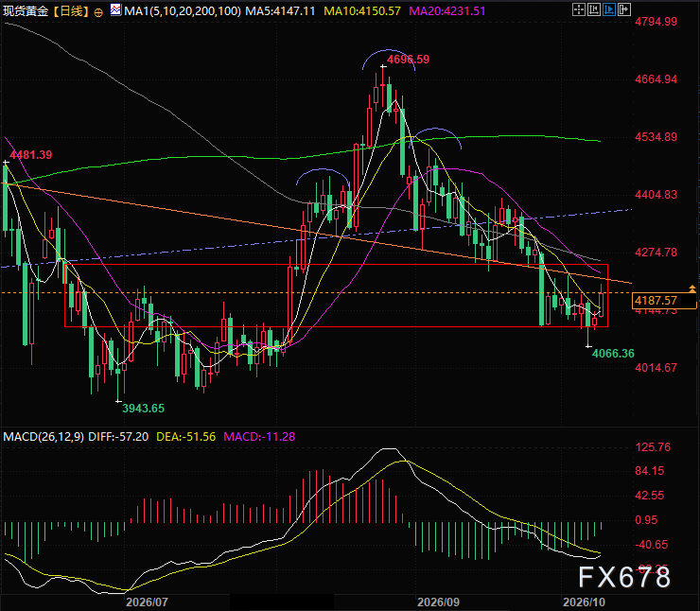Click the shrink chart axis icon
Image resolution: width=700 pixels, height=611 pixels.
[x=594, y=9]
